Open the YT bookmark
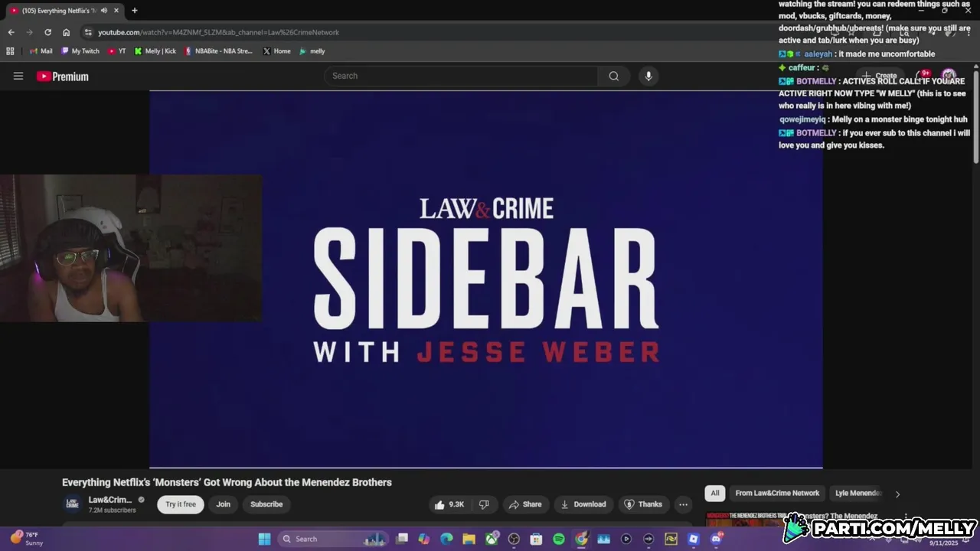 pyautogui.click(x=116, y=51)
